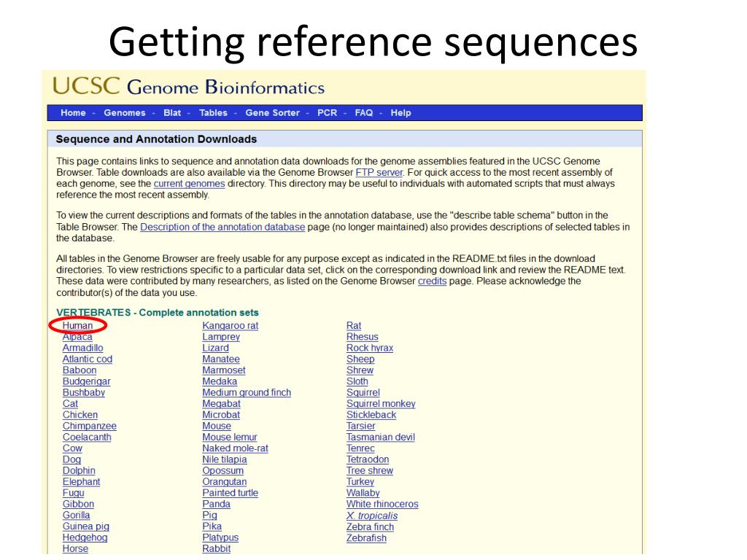The height and width of the screenshot is (560, 747).
Task: Open the Microbat link
Action: click(221, 415)
